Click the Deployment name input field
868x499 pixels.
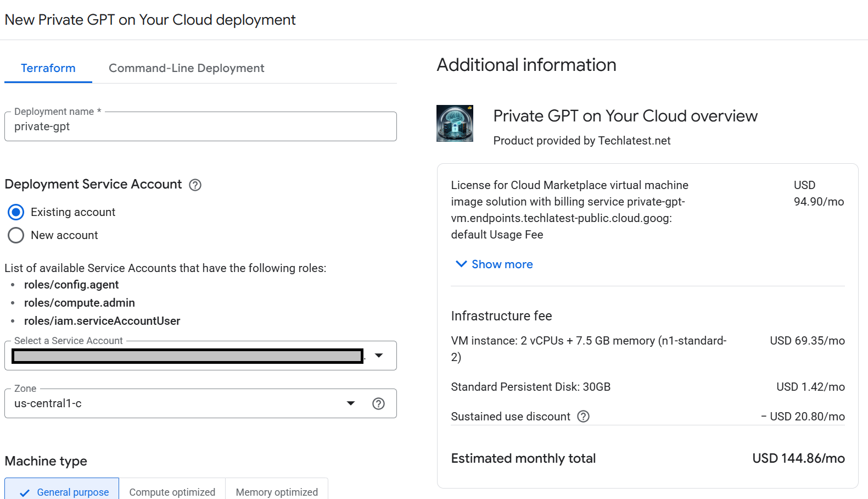pyautogui.click(x=200, y=127)
